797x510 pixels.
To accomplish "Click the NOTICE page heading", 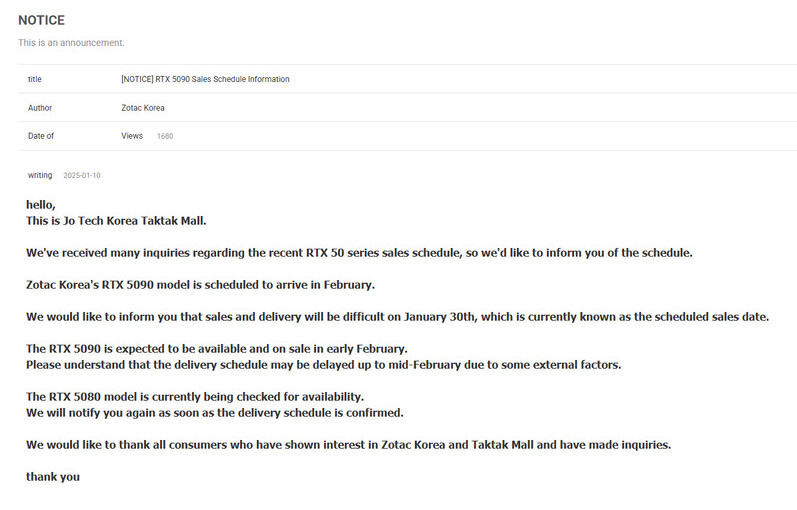I will click(41, 20).
